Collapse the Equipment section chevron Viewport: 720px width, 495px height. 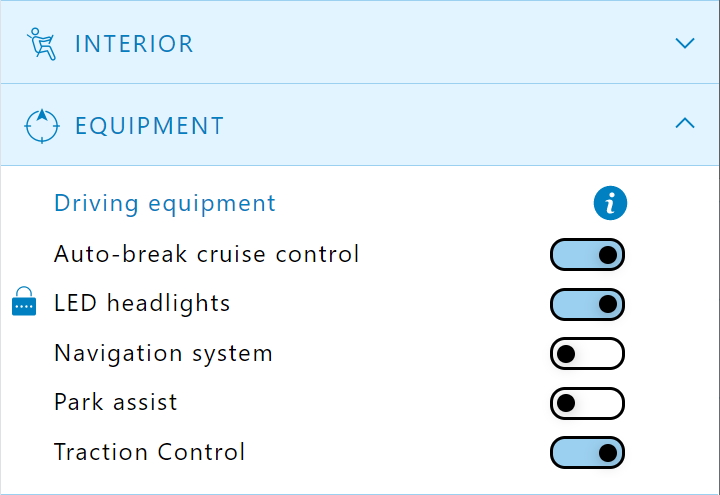pos(685,123)
